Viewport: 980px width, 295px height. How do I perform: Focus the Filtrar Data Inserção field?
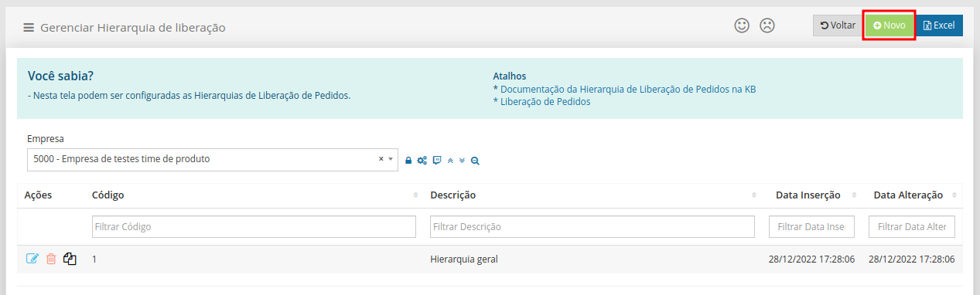[x=811, y=226]
